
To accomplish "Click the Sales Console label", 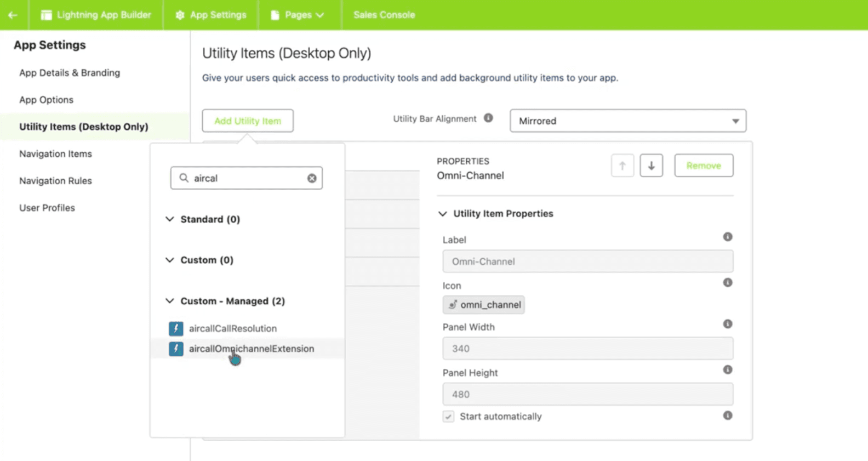I will 384,15.
